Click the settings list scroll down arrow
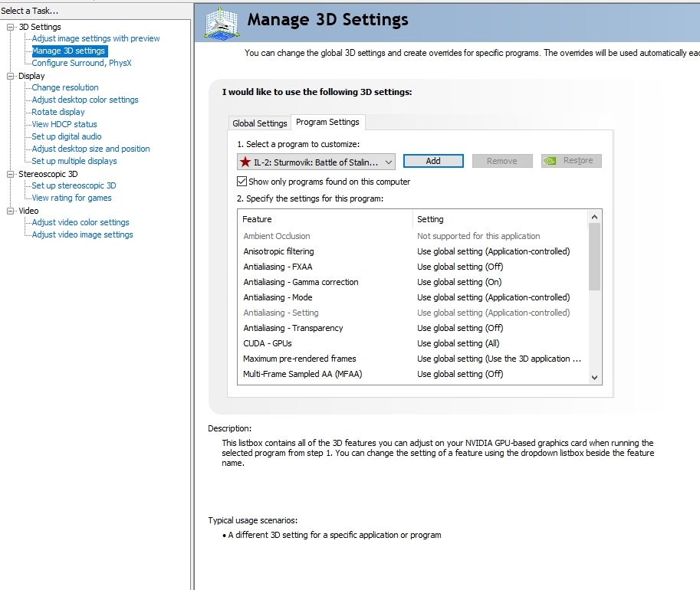Screen dimensions: 700x590 (x=594, y=378)
